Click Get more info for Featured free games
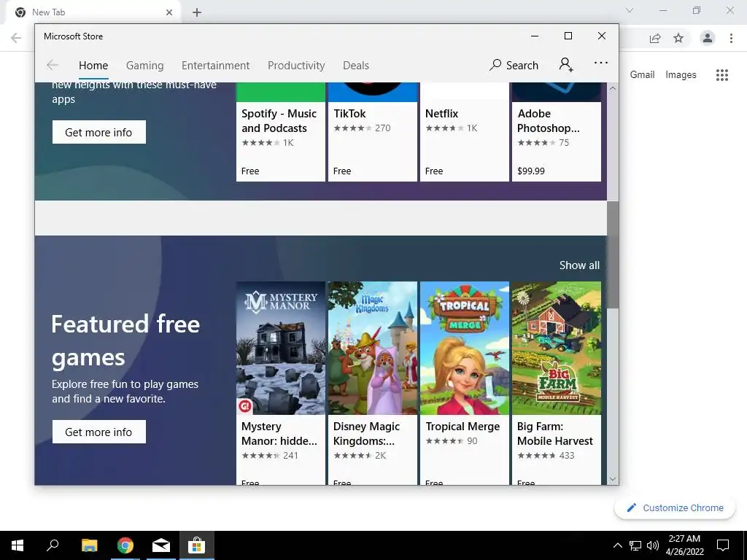 pyautogui.click(x=99, y=432)
